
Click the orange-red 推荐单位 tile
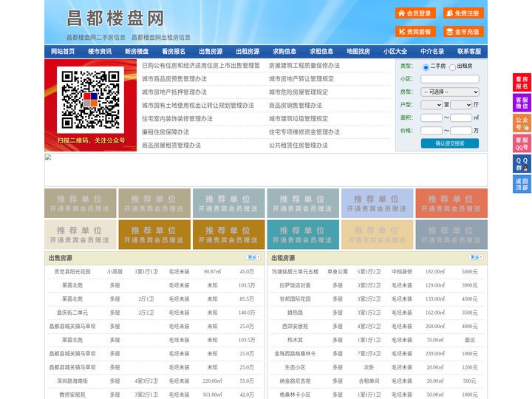point(451,203)
